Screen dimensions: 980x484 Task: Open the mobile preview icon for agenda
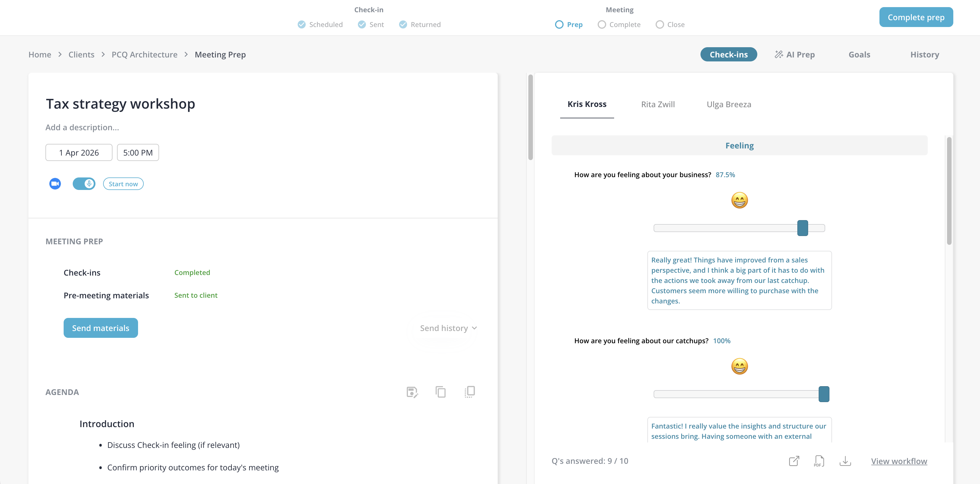[x=470, y=392]
